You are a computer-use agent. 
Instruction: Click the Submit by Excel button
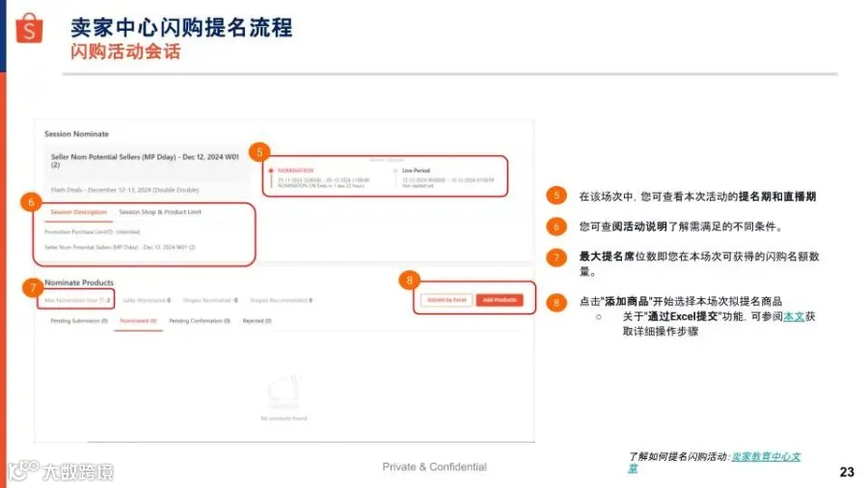(x=447, y=300)
